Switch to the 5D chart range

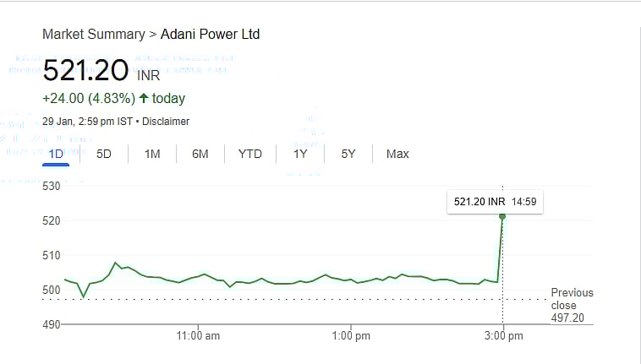coord(104,154)
